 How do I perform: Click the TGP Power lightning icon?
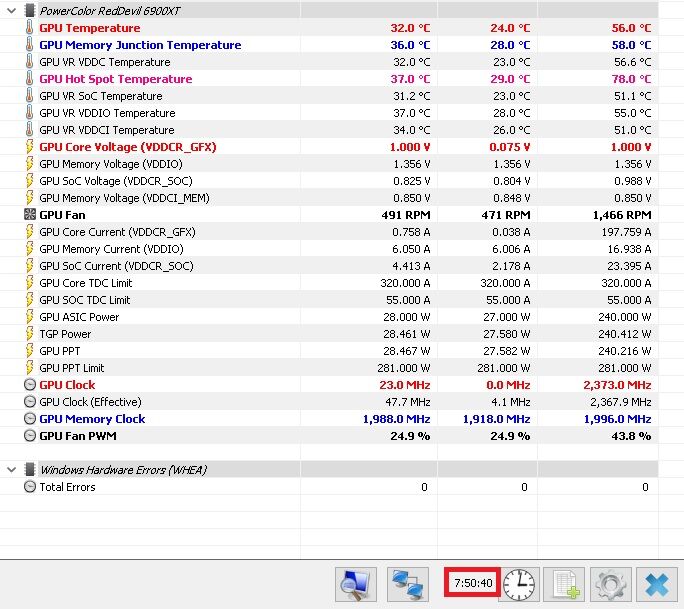(x=29, y=334)
